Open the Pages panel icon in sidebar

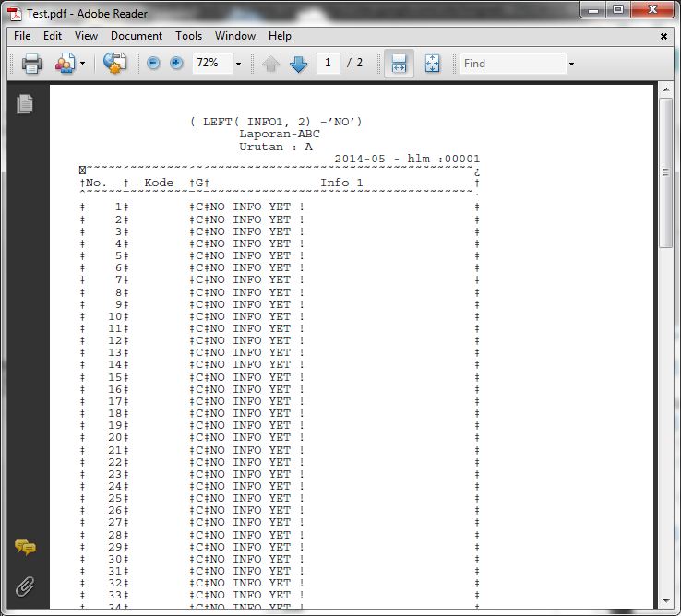tap(25, 104)
